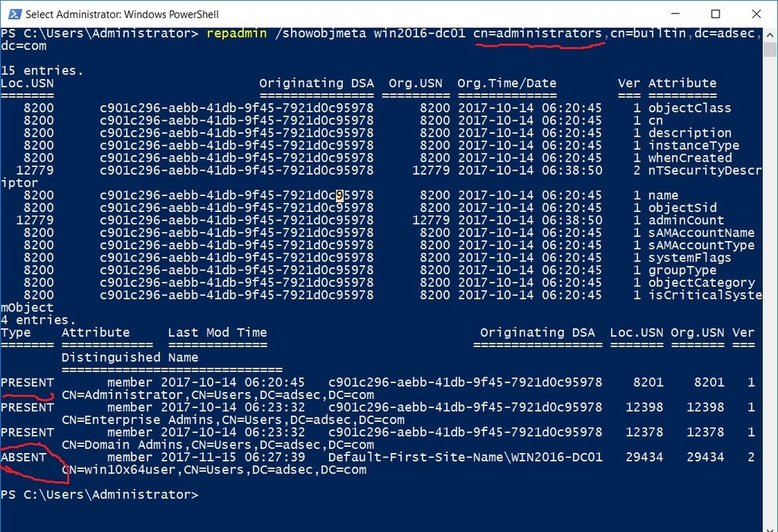The width and height of the screenshot is (778, 532).
Task: Click the upper table 'Originating DSA' header
Action: [x=317, y=83]
